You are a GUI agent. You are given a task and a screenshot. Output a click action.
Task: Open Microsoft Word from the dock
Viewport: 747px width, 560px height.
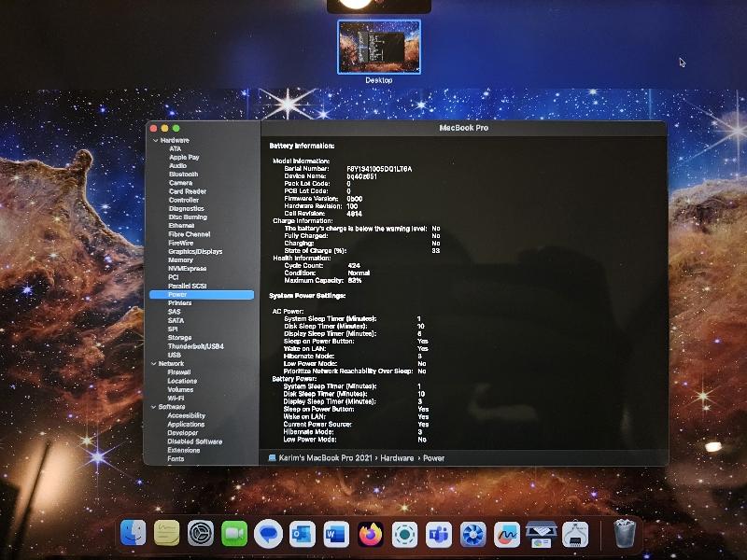(336, 534)
